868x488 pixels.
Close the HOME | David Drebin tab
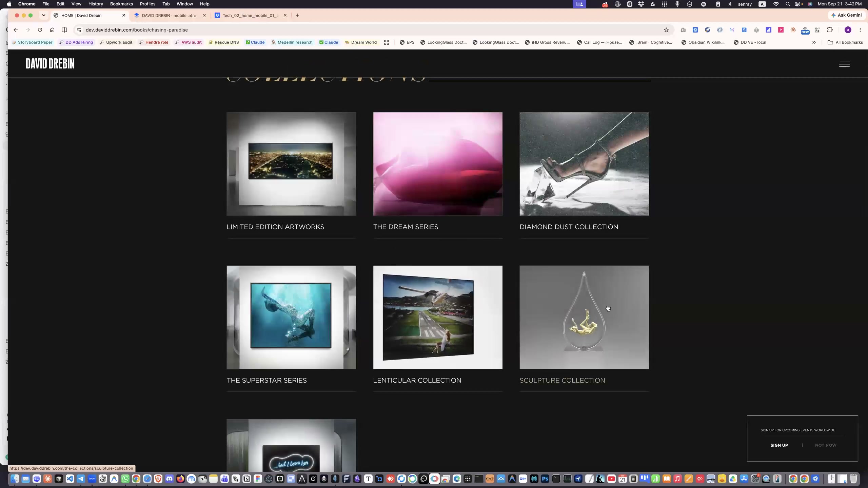124,15
